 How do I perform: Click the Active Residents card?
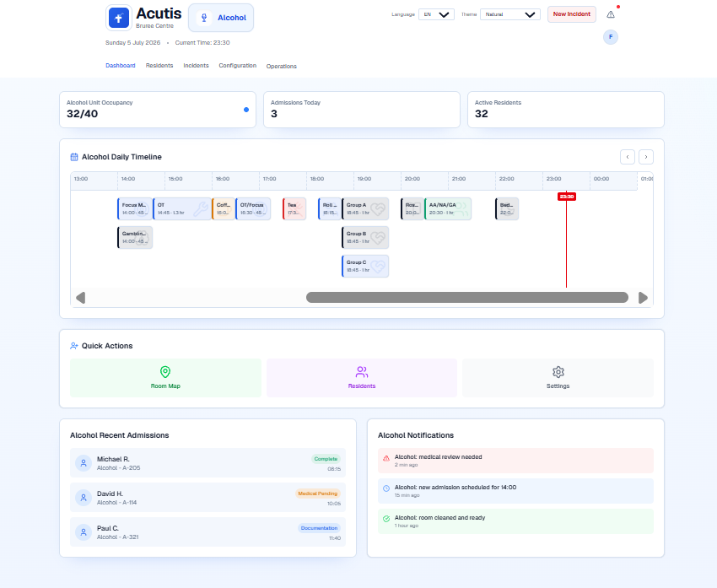click(566, 110)
